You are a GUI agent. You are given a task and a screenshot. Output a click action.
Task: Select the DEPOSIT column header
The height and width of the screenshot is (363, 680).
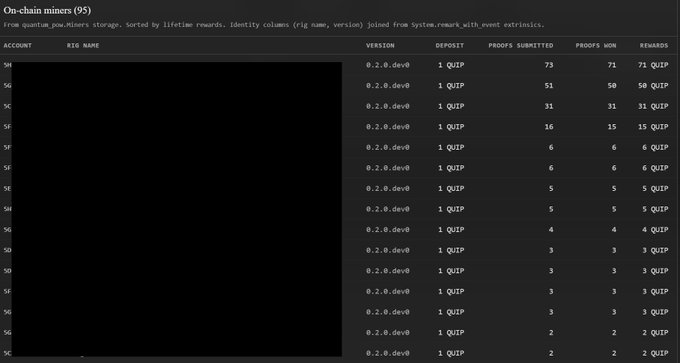coord(450,46)
